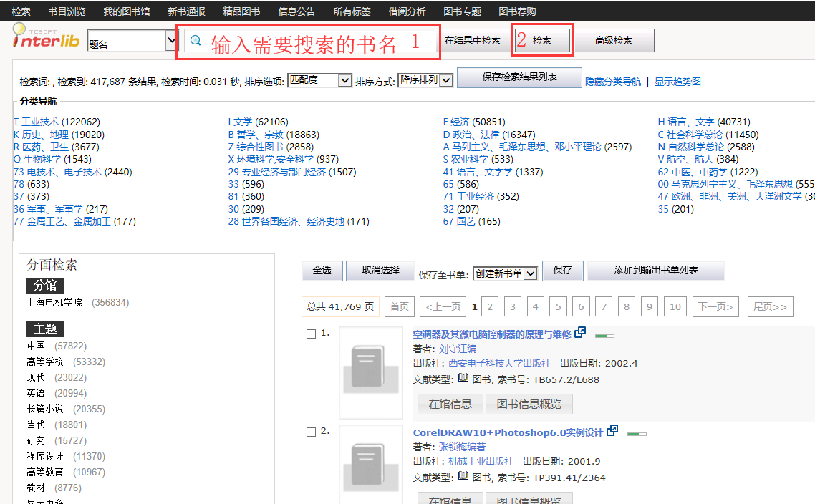Screen dimensions: 815x504
Task: Tick the checkbox for result 2
Action: pos(311,432)
